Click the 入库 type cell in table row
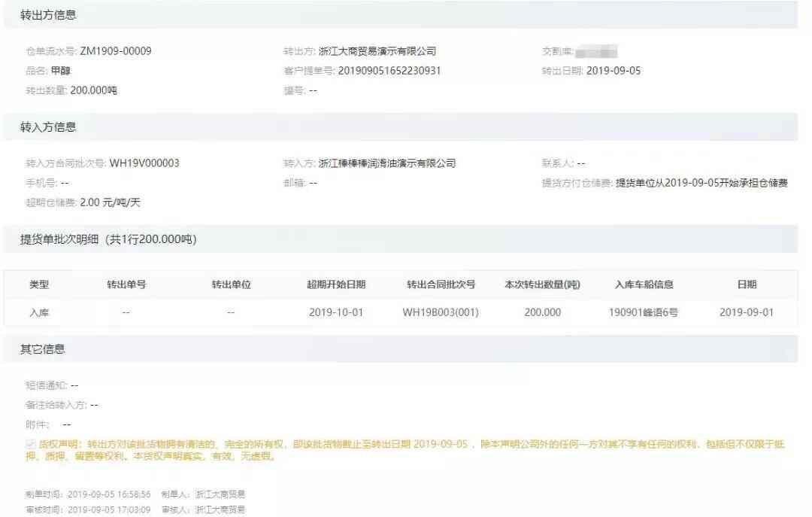This screenshot has height=517, width=812. point(39,312)
